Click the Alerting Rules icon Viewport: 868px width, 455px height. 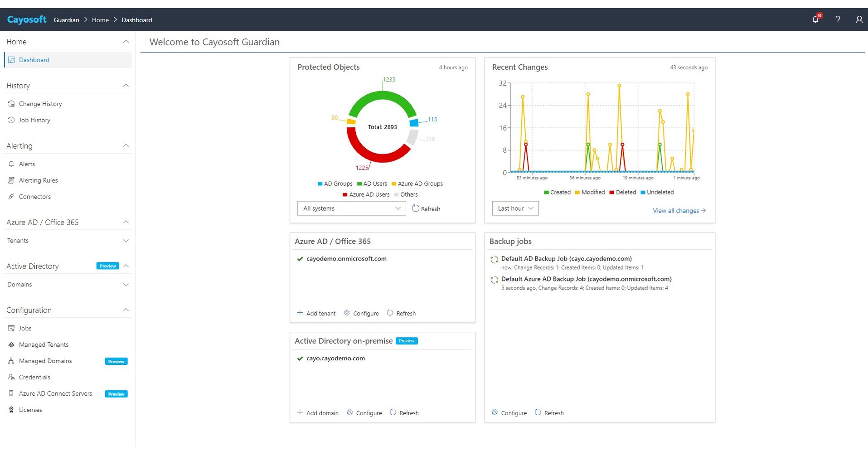(11, 180)
